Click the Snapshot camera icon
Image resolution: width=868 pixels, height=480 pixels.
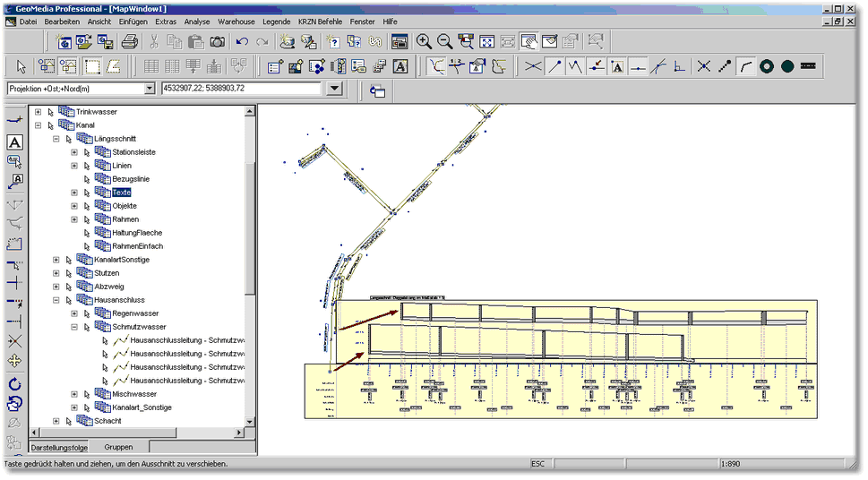tap(217, 41)
